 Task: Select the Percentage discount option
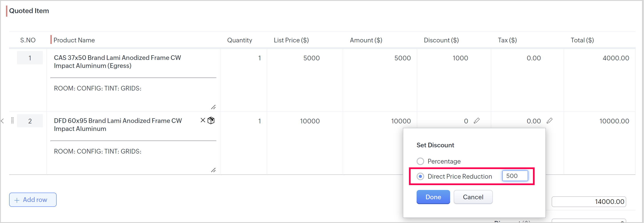click(x=421, y=161)
